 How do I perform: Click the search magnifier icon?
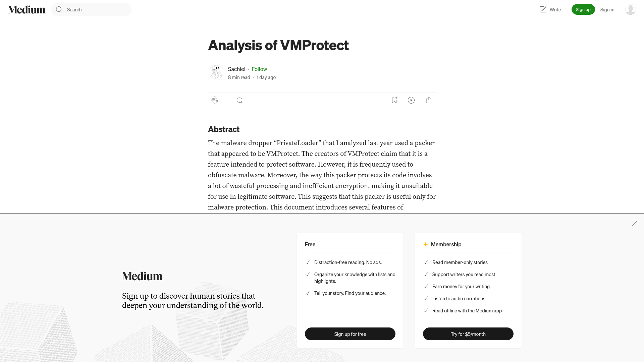[59, 9]
